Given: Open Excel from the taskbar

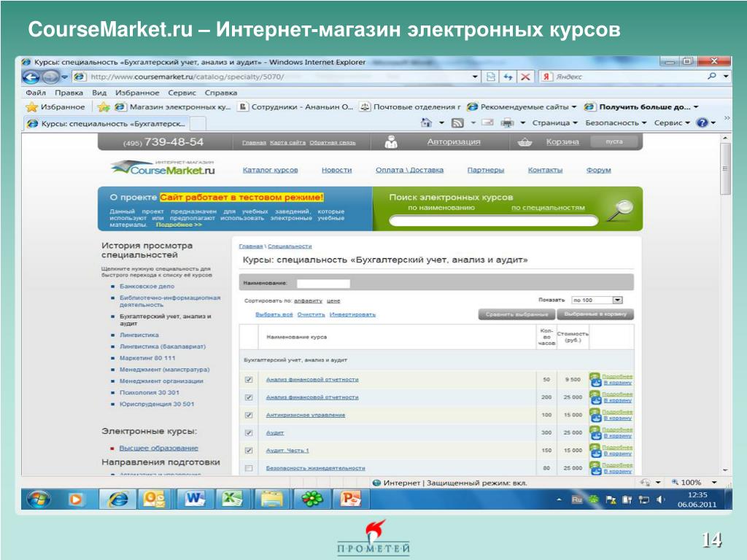Looking at the screenshot, I should click(233, 499).
